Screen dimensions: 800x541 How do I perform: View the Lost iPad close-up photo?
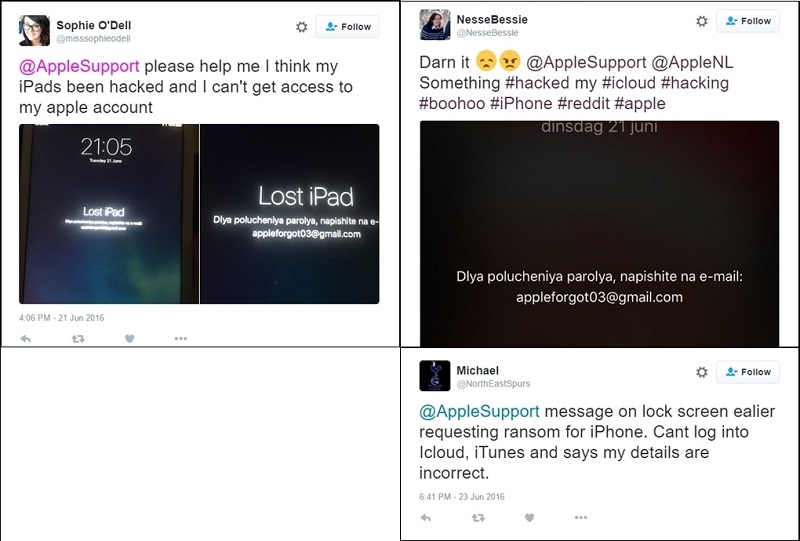(289, 214)
